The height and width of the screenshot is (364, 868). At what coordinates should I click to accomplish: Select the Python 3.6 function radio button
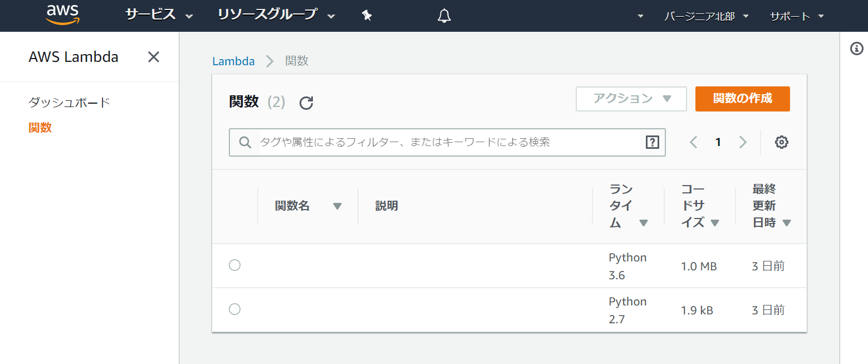click(234, 265)
